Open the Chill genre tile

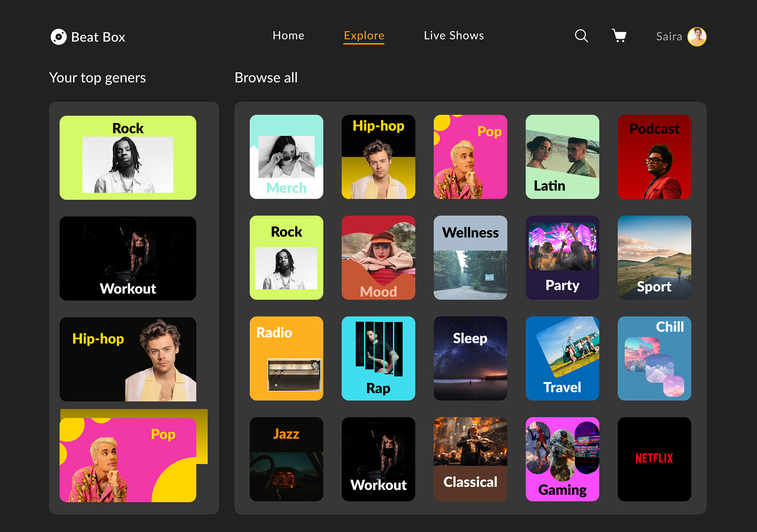tap(654, 358)
